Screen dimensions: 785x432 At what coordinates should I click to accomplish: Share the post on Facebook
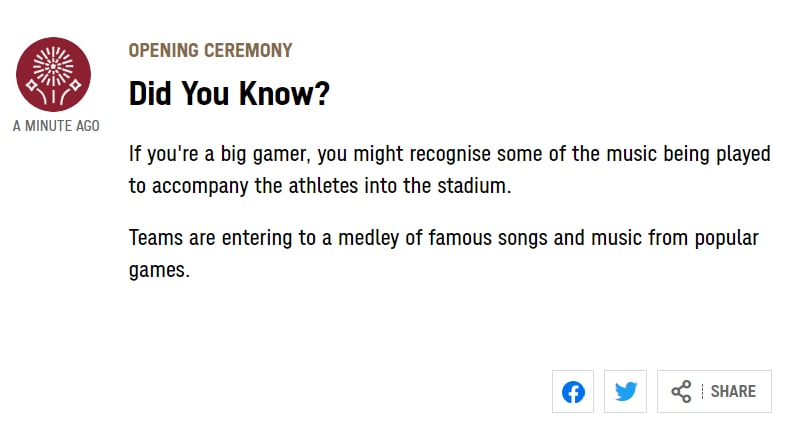(573, 391)
